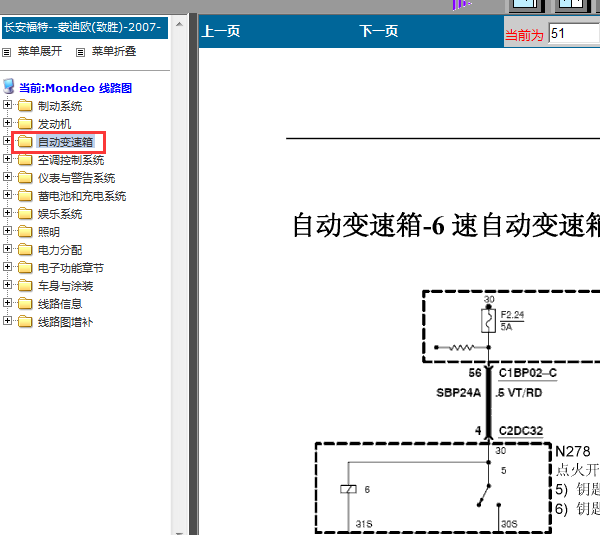
Task: Click the 车身与涂装 folder icon
Action: pyautogui.click(x=25, y=285)
